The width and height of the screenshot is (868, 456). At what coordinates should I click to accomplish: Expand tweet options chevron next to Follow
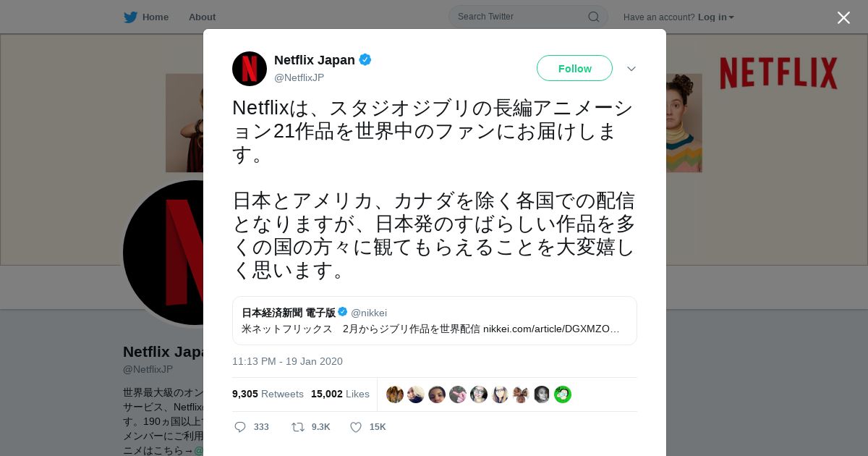click(x=631, y=69)
